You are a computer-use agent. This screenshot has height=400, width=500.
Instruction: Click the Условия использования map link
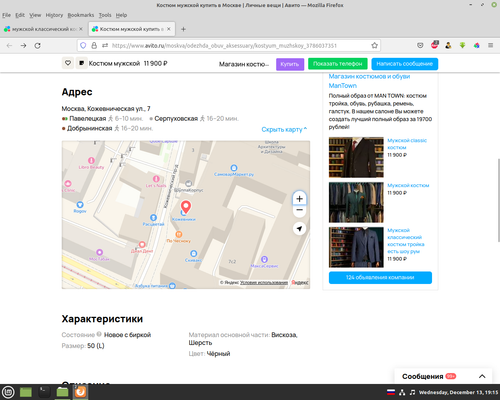[x=264, y=282]
